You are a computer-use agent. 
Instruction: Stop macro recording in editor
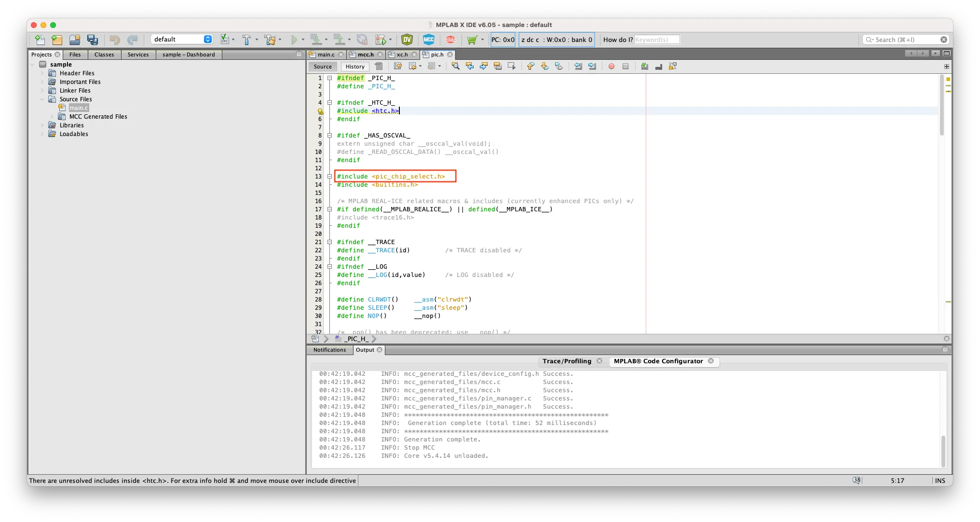pyautogui.click(x=626, y=67)
